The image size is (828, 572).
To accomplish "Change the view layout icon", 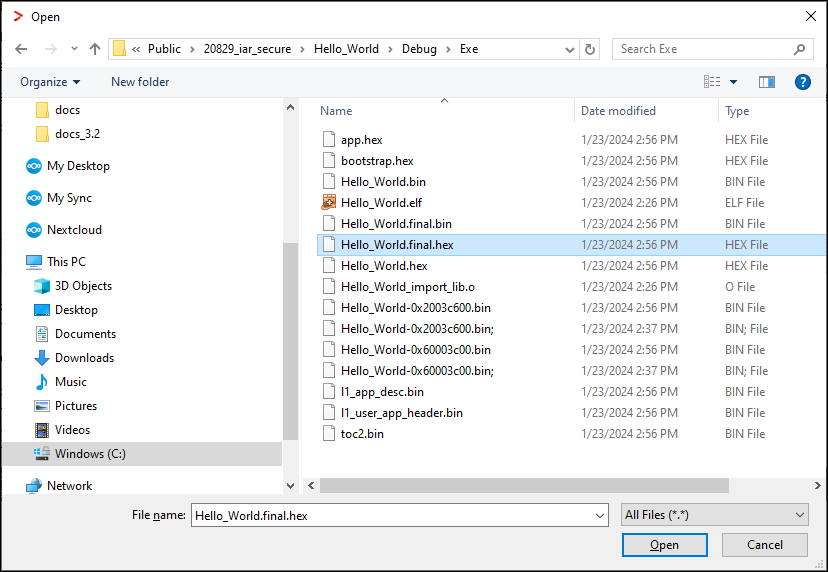I will (x=712, y=82).
